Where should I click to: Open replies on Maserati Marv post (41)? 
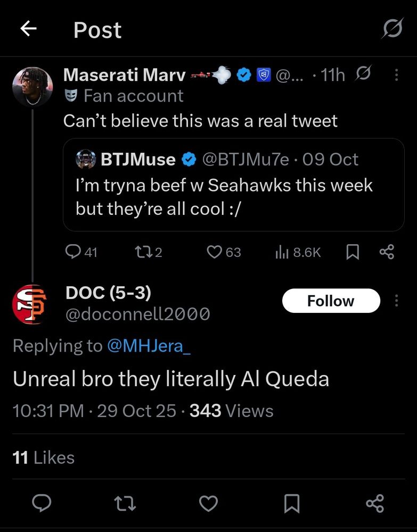coord(81,252)
